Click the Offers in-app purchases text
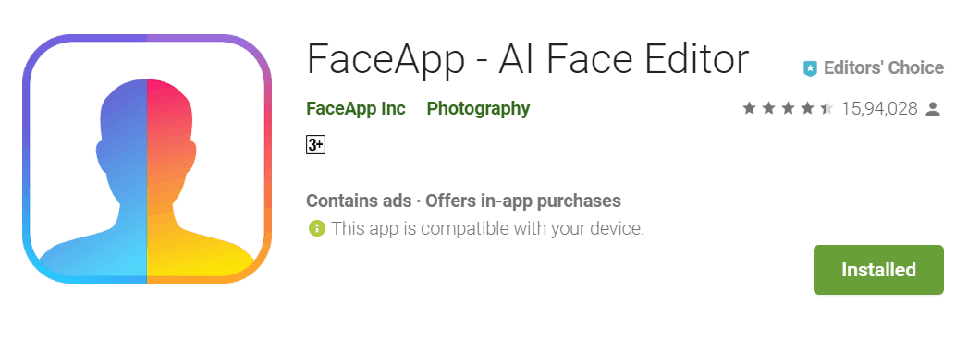This screenshot has width=980, height=341. [x=523, y=201]
